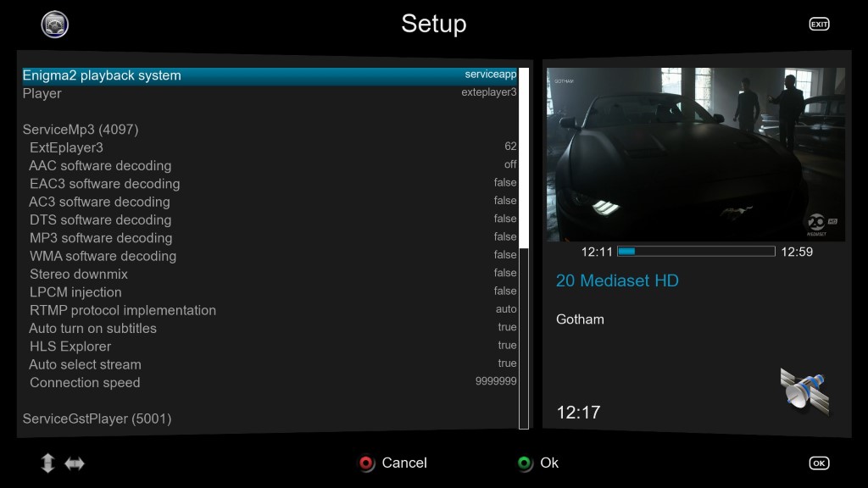Click the satellite dish icon
The image size is (868, 488).
click(803, 391)
